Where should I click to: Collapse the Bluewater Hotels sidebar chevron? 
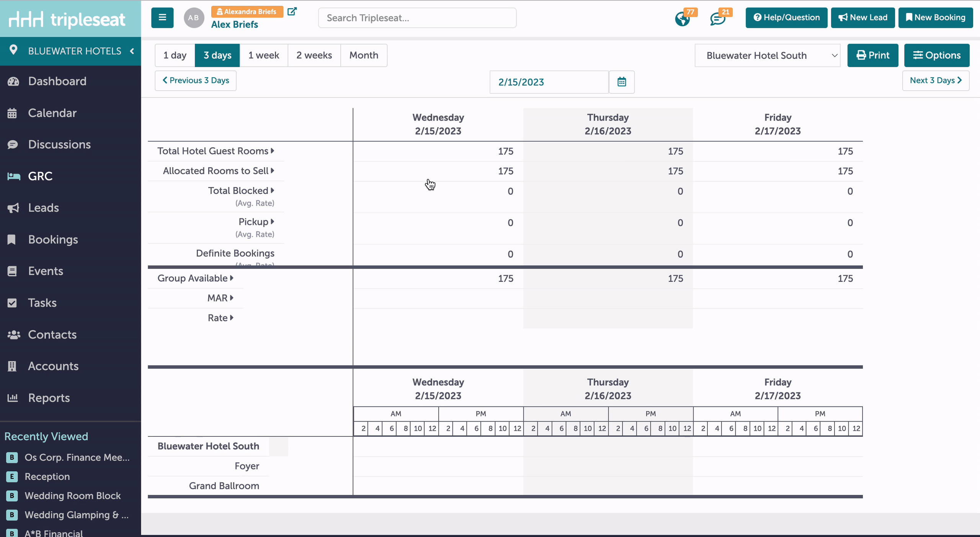pos(132,51)
